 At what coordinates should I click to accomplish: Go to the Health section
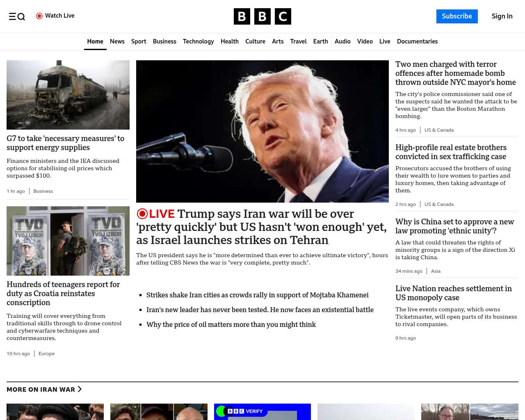coord(230,41)
